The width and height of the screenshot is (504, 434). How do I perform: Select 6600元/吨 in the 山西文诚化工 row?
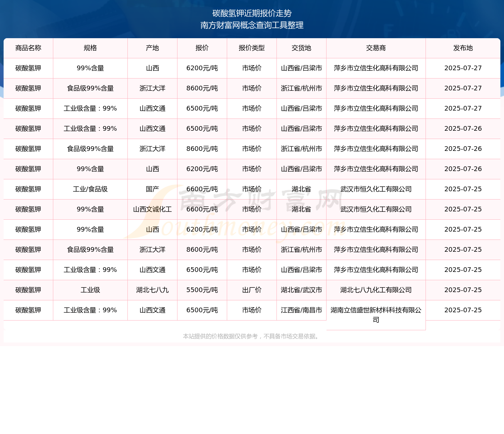202,209
